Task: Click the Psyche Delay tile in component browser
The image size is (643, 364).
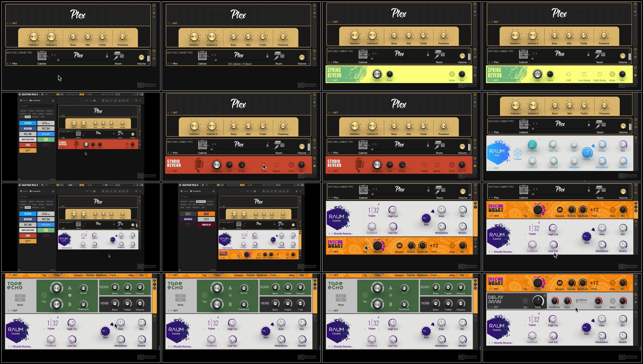Action: coord(206,214)
